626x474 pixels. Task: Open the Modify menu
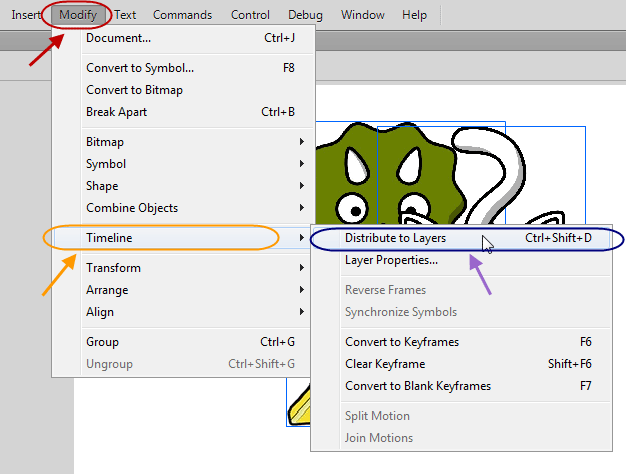coord(78,15)
